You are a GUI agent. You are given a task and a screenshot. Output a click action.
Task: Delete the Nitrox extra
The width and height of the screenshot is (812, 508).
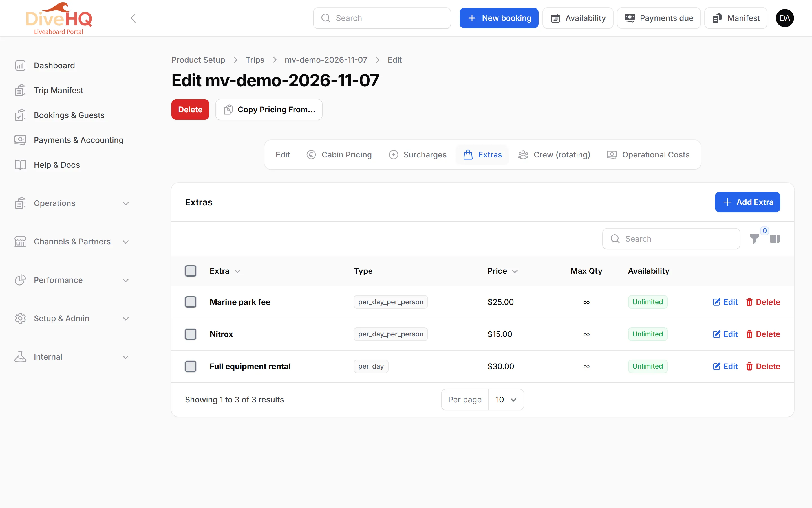pyautogui.click(x=763, y=334)
